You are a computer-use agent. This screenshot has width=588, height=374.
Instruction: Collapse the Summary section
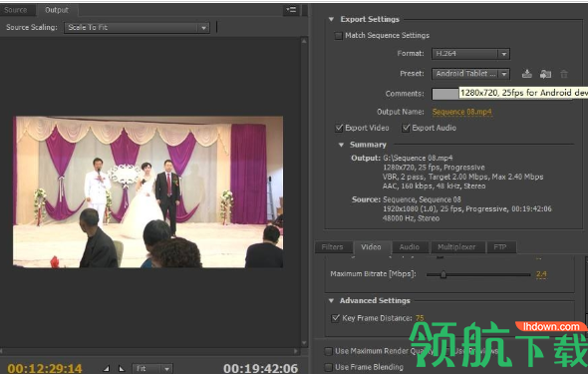[341, 145]
